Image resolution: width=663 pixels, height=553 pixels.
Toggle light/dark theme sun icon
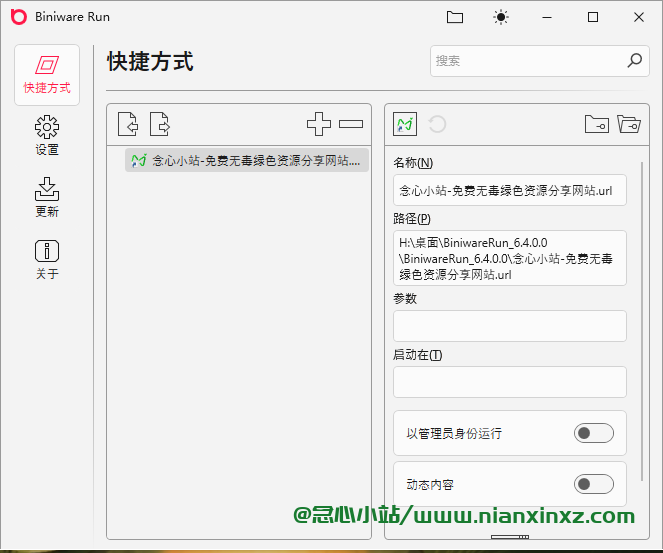(x=501, y=17)
